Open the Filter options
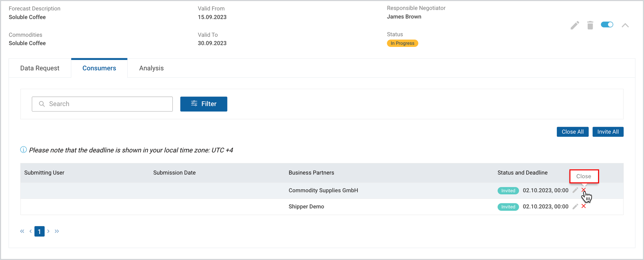The image size is (644, 260). (x=204, y=104)
